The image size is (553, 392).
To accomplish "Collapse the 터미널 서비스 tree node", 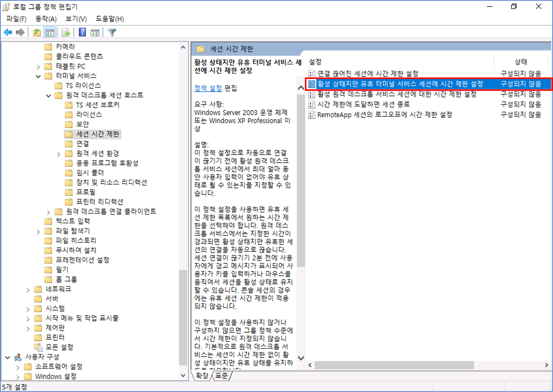I will [38, 76].
